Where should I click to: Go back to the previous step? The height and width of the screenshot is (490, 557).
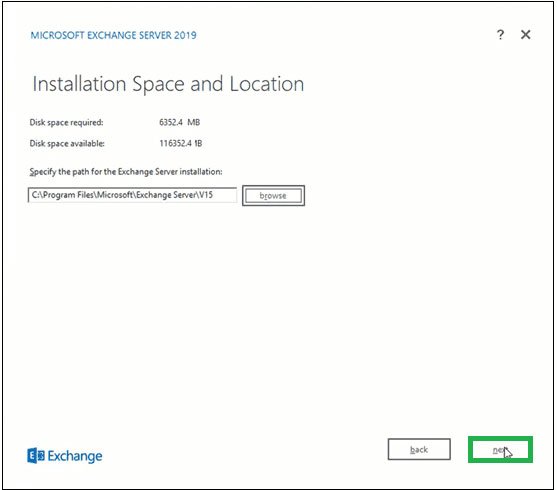pos(419,449)
